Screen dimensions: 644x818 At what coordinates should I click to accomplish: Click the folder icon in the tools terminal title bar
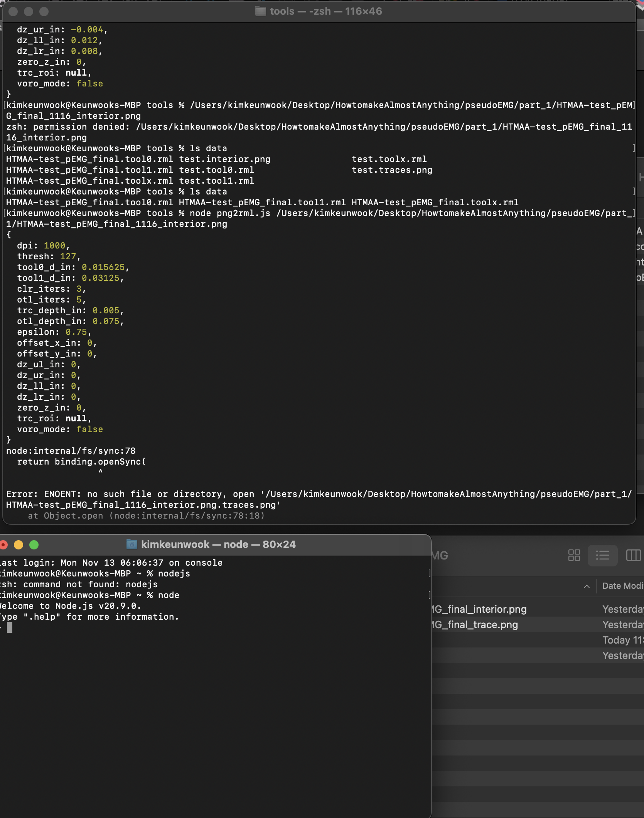261,11
